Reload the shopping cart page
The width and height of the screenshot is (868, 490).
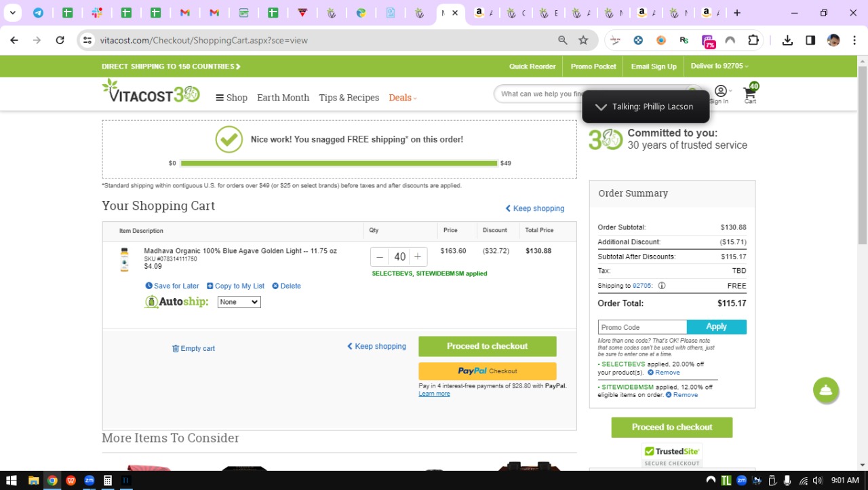pos(60,40)
